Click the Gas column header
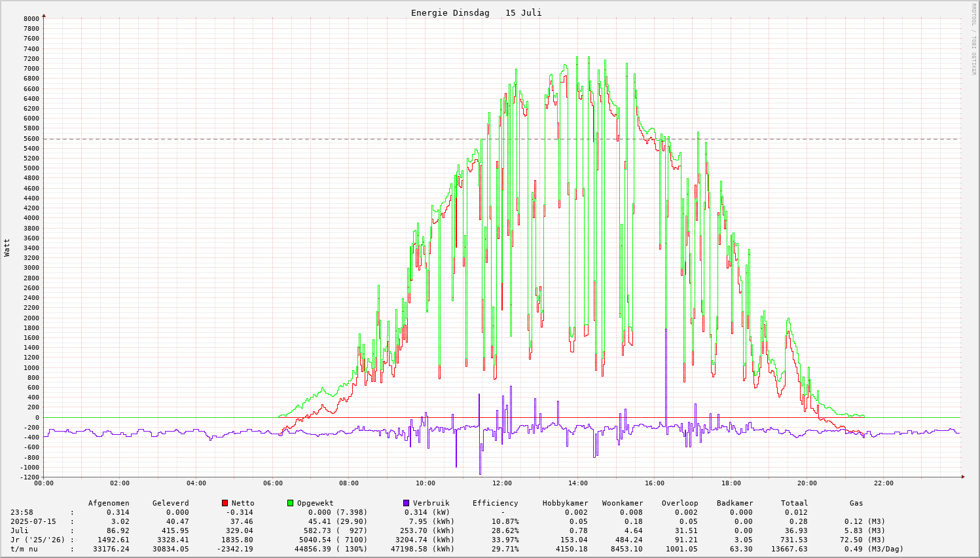 [856, 503]
